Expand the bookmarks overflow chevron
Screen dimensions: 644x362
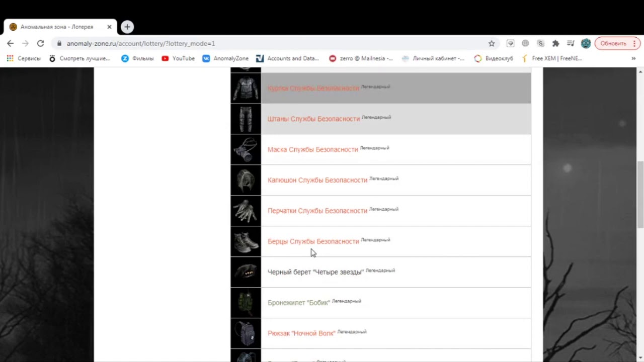tap(633, 58)
